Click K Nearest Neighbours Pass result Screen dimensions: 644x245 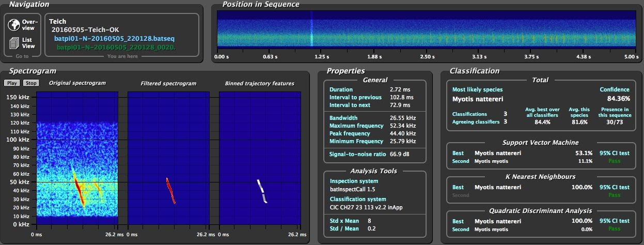pyautogui.click(x=614, y=195)
